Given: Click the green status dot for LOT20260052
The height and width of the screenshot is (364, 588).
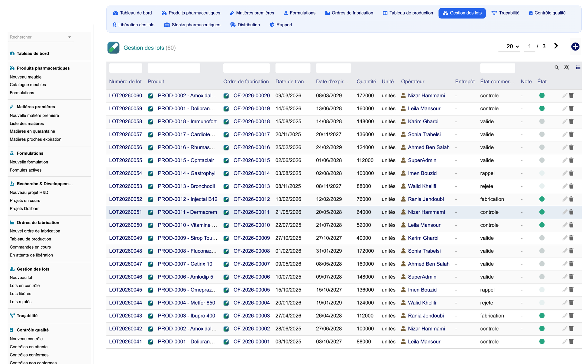Looking at the screenshot, I should click(542, 199).
